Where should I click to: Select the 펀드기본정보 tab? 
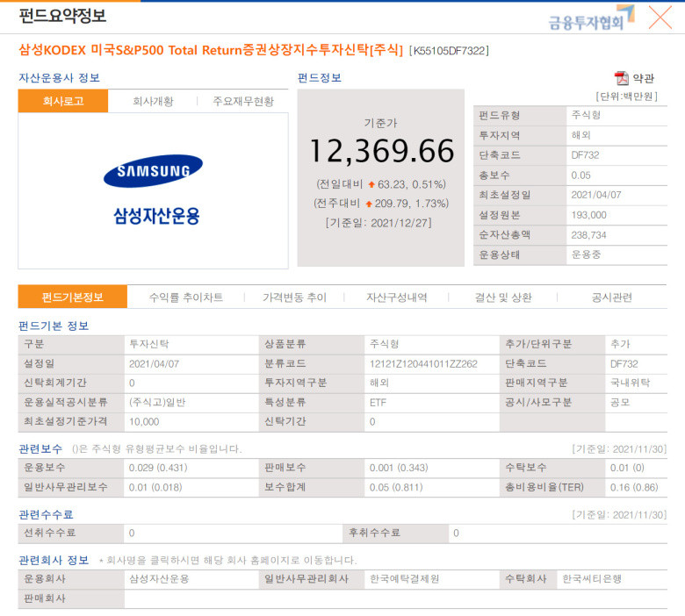click(x=73, y=297)
